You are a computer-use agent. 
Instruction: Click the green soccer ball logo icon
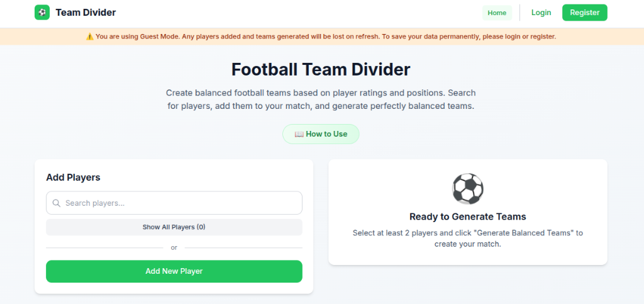[42, 13]
